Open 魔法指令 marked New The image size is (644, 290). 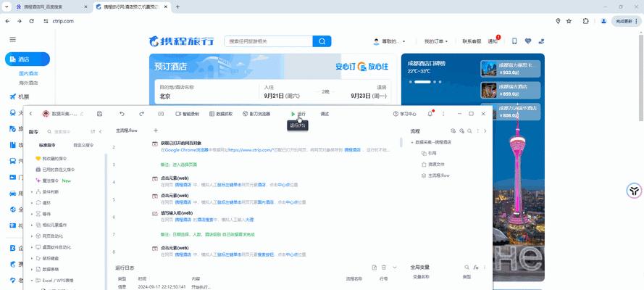(54, 181)
